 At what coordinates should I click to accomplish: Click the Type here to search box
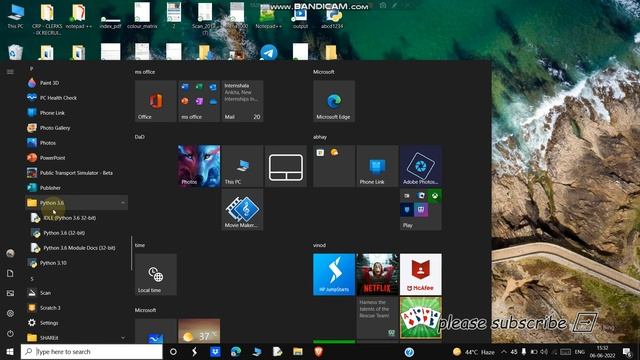pyautogui.click(x=92, y=351)
